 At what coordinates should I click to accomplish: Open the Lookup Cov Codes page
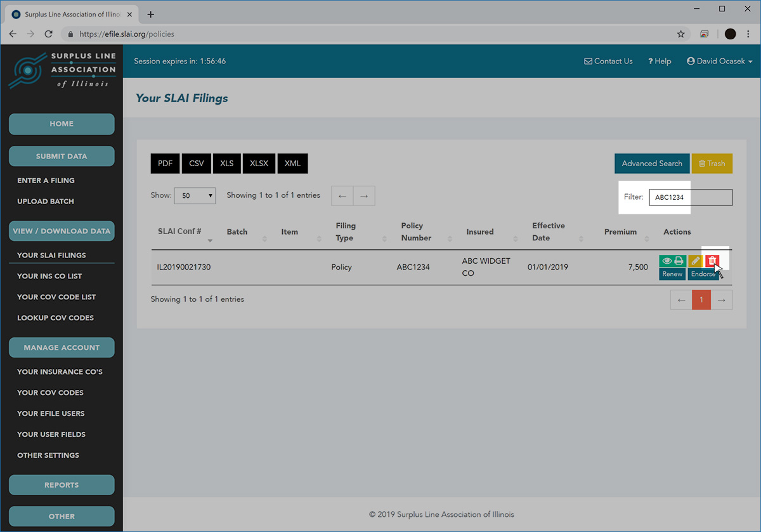click(55, 317)
